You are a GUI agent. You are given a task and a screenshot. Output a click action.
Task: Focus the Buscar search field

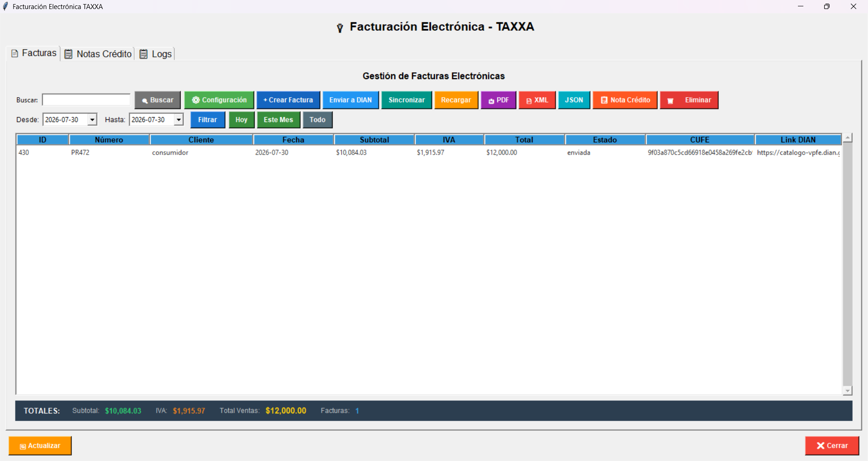click(86, 100)
